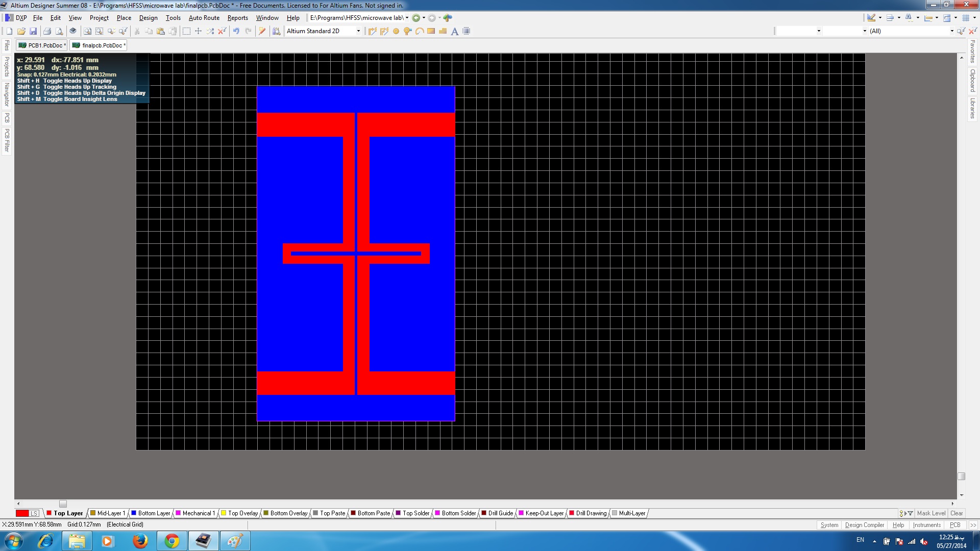The width and height of the screenshot is (980, 551).
Task: Click the Select inside area icon
Action: 186,31
